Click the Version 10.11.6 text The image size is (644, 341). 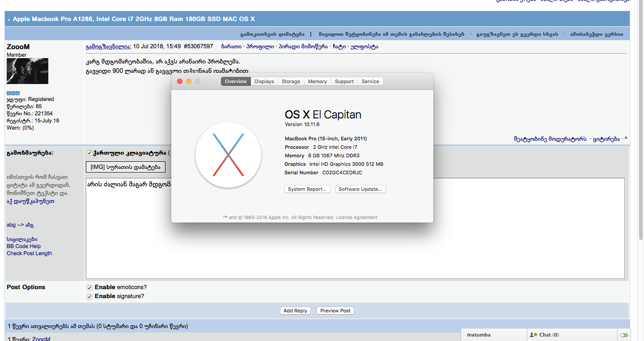point(302,124)
